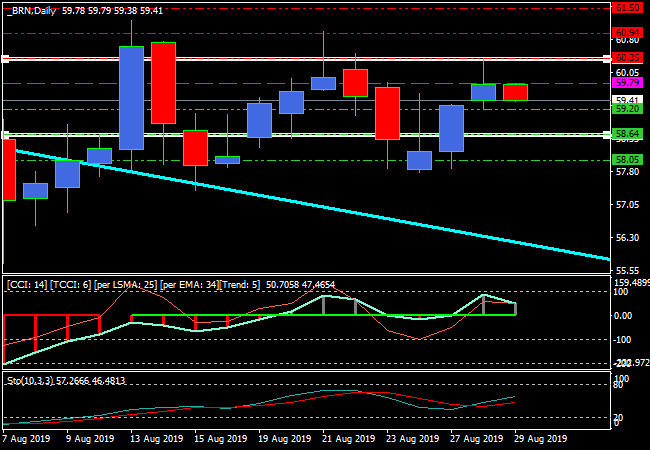Image resolution: width=650 pixels, height=450 pixels.
Task: Click the red 61.50 price level label
Action: (x=627, y=7)
